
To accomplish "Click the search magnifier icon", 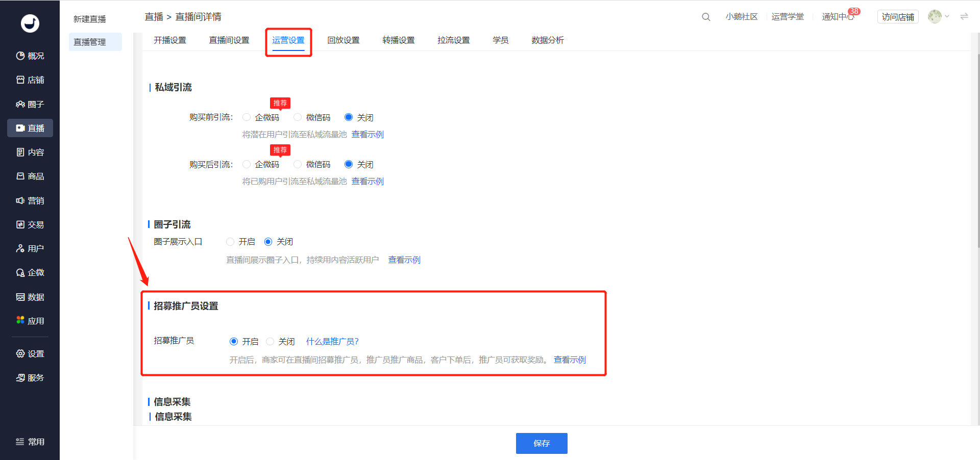I will [x=706, y=17].
